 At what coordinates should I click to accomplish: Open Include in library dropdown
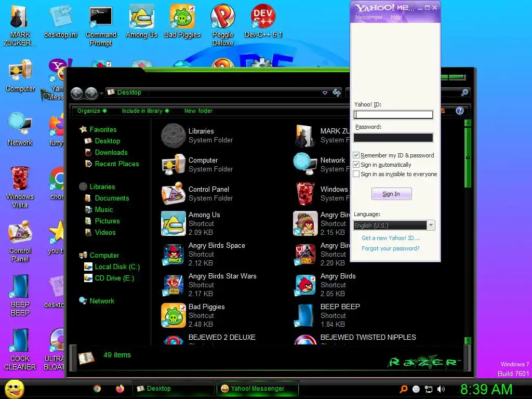coord(145,111)
